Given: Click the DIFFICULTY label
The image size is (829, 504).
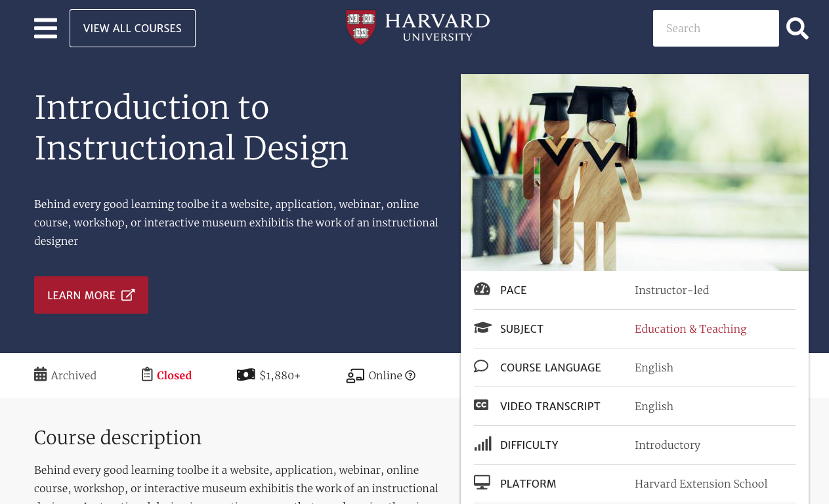Looking at the screenshot, I should tap(529, 445).
